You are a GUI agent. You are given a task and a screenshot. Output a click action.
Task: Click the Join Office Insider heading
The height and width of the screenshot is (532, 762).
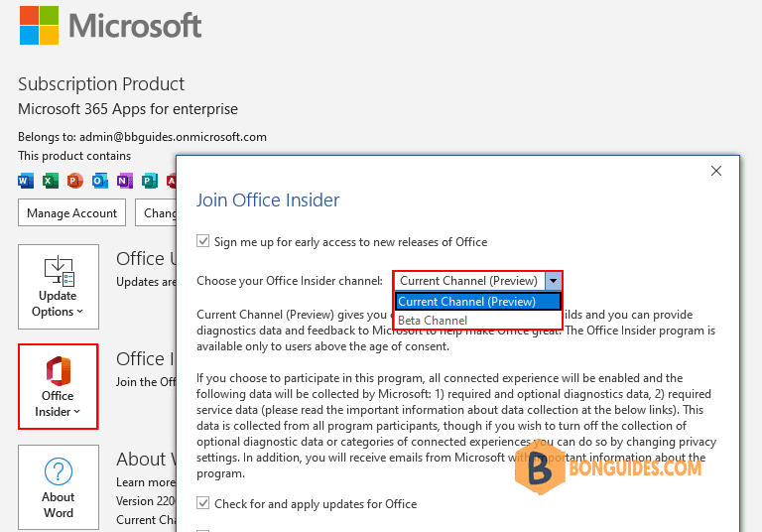[x=268, y=200]
